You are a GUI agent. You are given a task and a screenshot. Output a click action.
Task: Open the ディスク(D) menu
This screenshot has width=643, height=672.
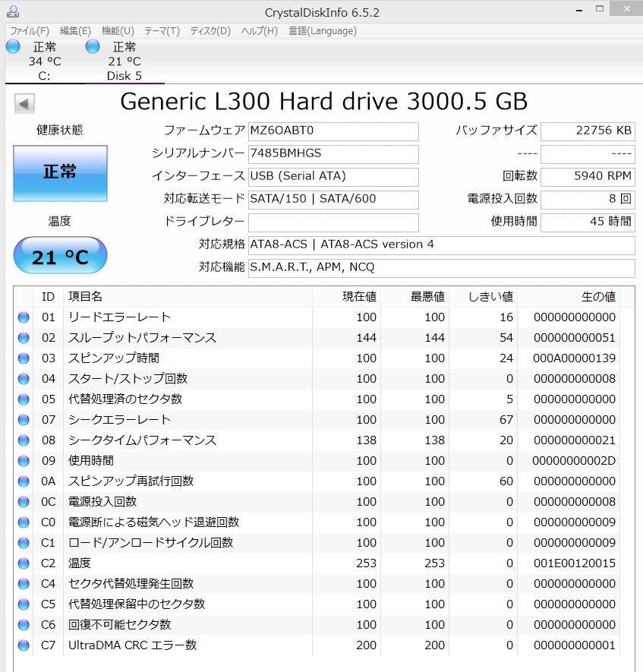pos(210,31)
